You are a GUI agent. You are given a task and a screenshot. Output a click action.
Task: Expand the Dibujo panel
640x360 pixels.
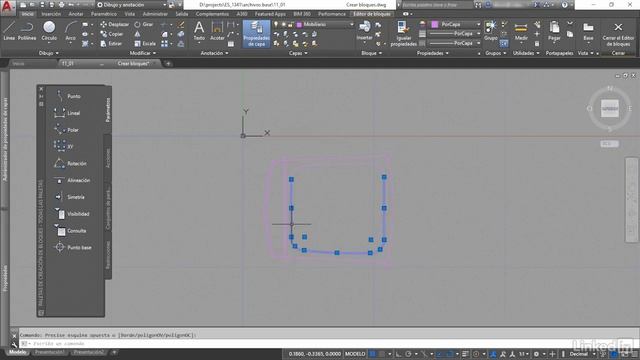point(49,53)
